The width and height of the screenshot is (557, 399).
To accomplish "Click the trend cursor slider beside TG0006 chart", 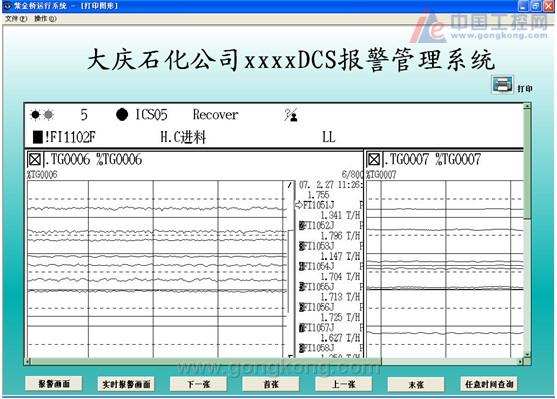I will pos(290,269).
